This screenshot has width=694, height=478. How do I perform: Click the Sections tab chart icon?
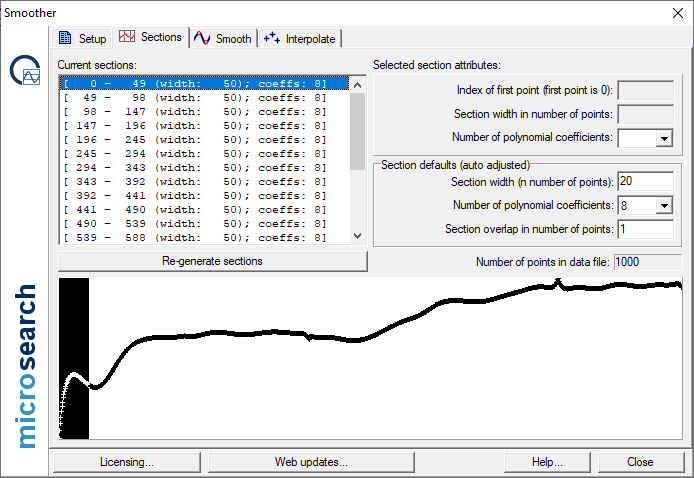[x=127, y=36]
